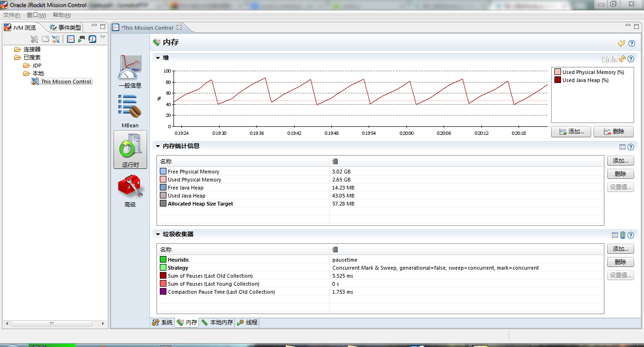
Task: Click 添加... button beside heap chart legend
Action: [571, 132]
